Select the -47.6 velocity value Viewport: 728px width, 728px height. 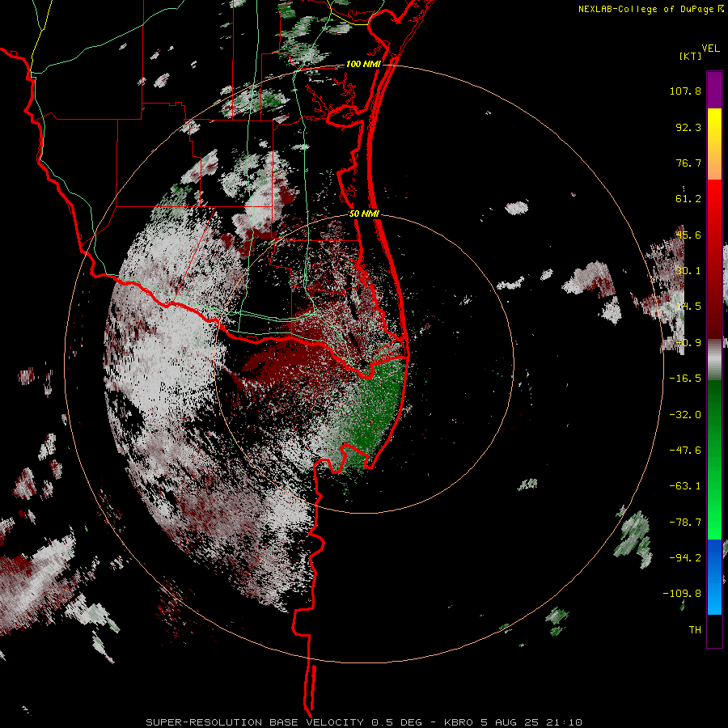coord(685,451)
